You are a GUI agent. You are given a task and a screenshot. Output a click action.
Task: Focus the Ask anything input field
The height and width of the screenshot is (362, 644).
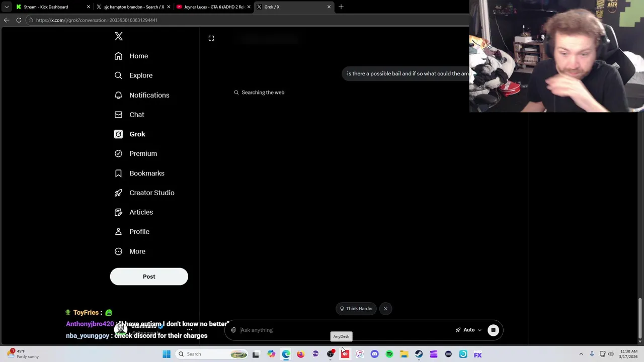(x=345, y=330)
